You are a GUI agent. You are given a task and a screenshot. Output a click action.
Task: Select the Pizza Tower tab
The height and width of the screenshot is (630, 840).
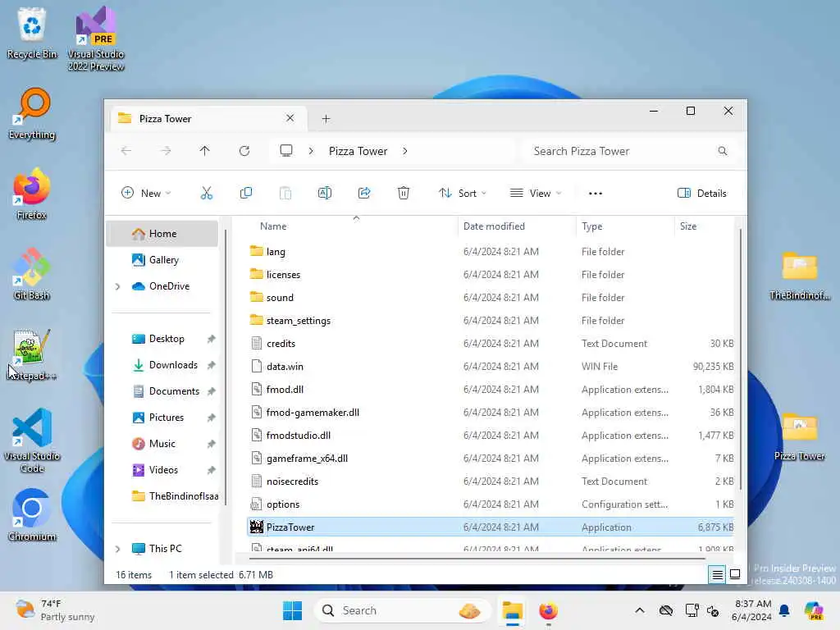point(209,119)
